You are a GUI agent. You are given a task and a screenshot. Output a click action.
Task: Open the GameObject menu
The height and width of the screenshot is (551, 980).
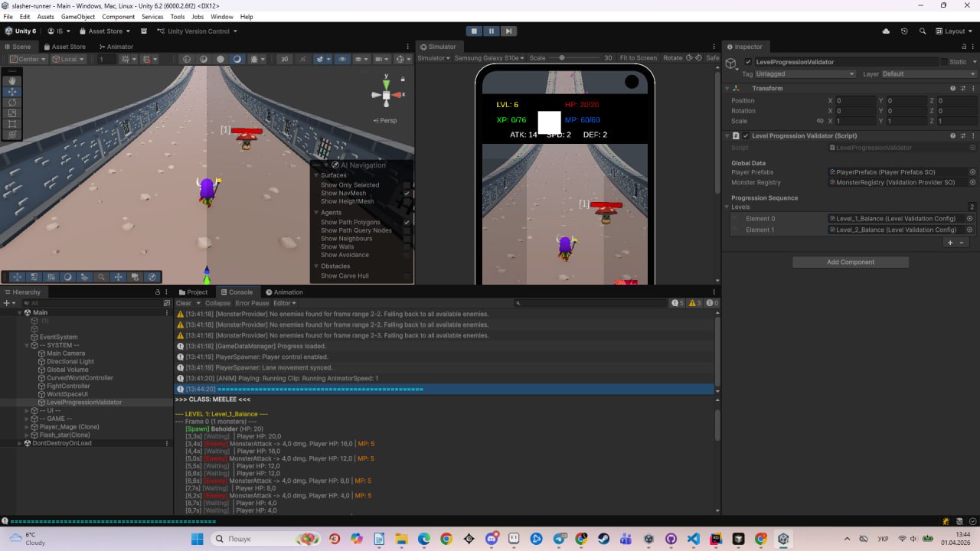click(77, 17)
